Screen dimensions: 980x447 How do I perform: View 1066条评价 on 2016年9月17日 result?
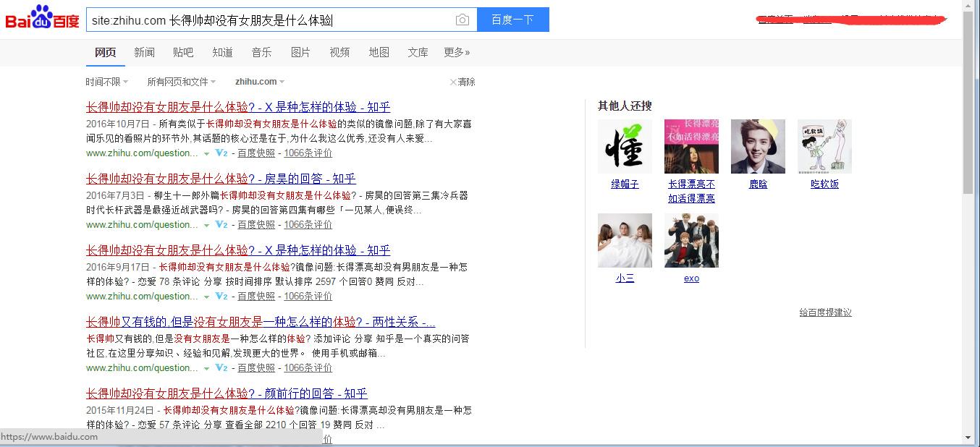[308, 297]
